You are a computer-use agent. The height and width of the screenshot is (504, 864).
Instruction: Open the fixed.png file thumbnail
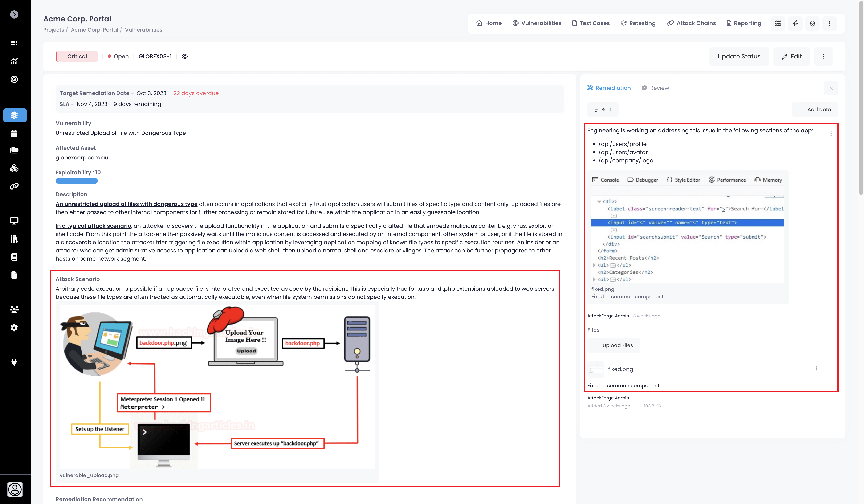pyautogui.click(x=596, y=369)
